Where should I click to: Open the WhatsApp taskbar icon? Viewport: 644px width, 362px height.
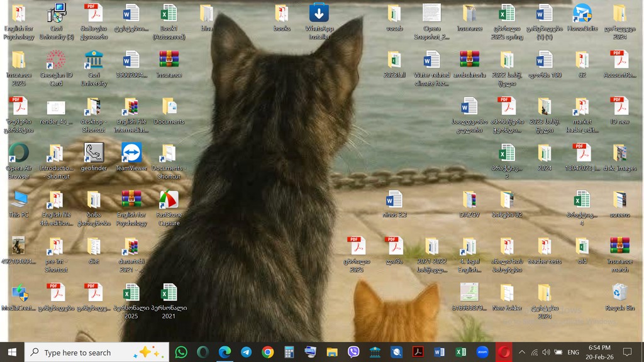(181, 352)
